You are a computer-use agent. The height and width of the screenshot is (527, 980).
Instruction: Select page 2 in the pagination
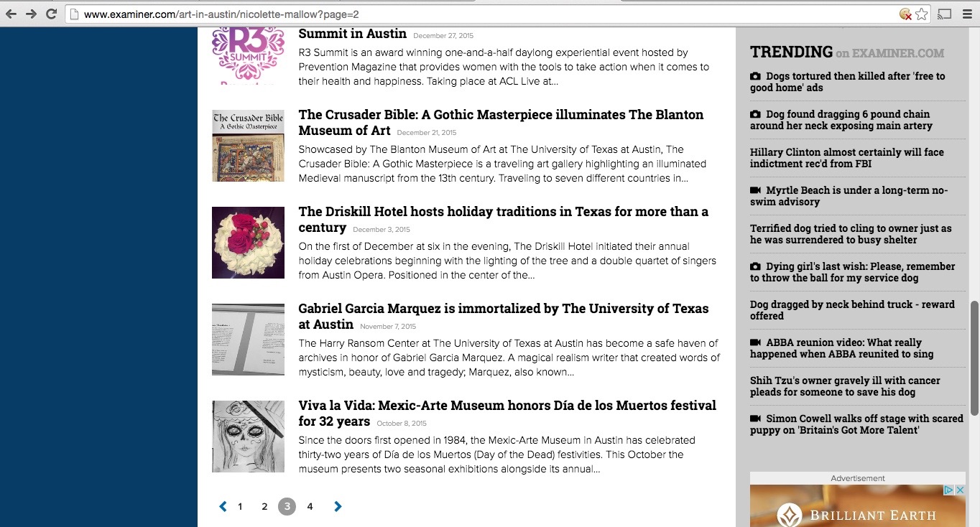(x=264, y=507)
